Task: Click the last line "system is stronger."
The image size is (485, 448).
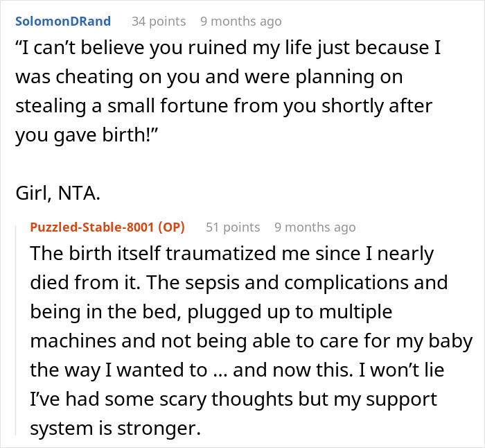Action: click(114, 429)
